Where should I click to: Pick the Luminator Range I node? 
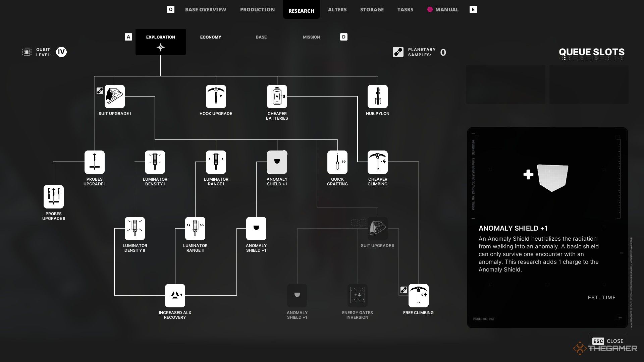(216, 162)
